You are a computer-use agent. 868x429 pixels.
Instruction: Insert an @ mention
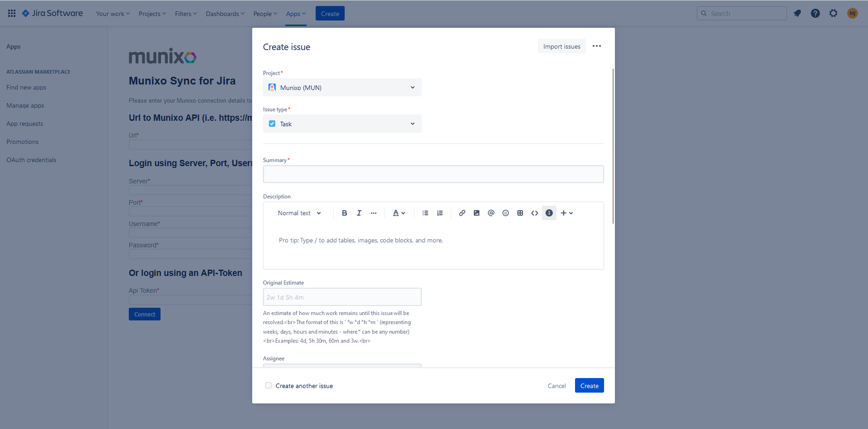point(491,213)
